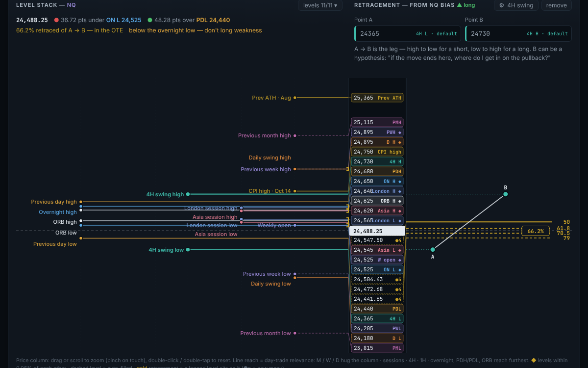Select the 25,365 Prev ATH level chip
The image size is (588, 368).
[377, 98]
